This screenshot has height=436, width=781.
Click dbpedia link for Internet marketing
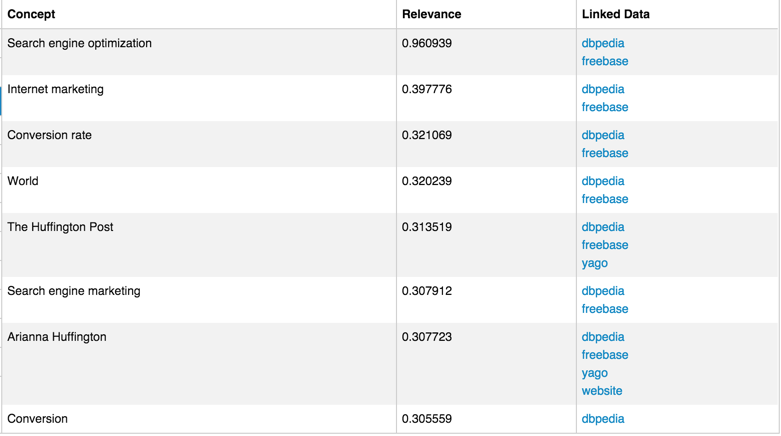[602, 89]
